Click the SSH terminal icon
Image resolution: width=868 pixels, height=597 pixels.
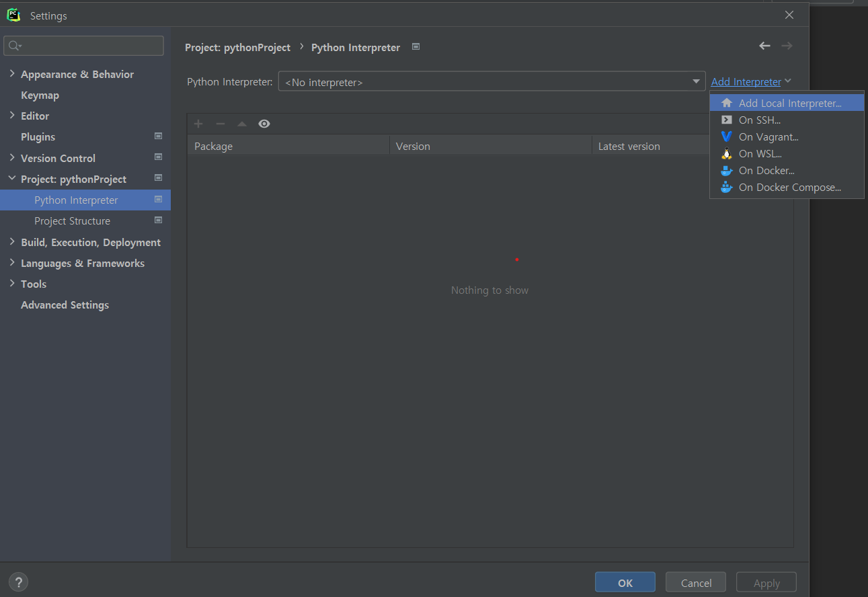tap(726, 120)
